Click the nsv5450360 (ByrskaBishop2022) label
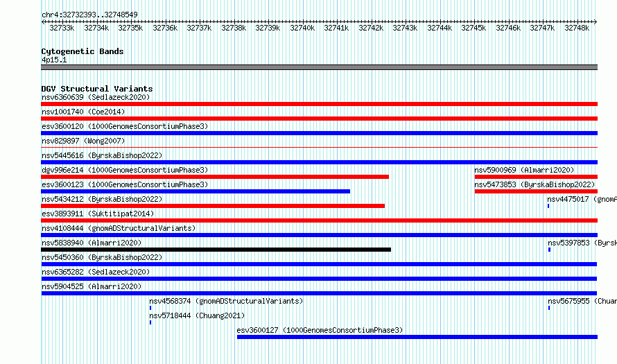Screen dimensions: 617x364 pyautogui.click(x=102, y=257)
